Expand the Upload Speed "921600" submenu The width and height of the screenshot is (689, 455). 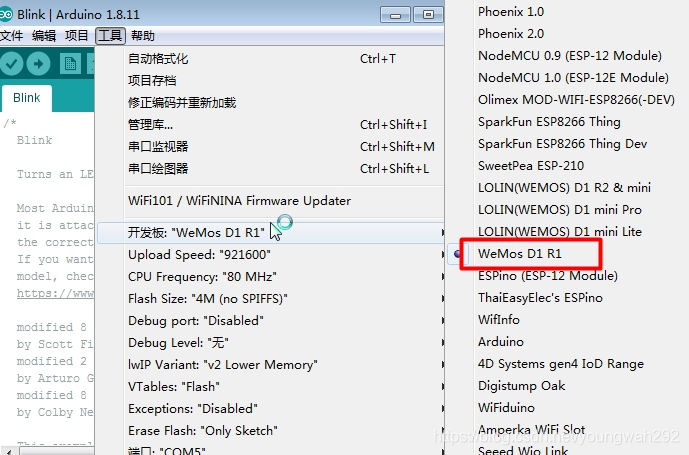(270, 255)
